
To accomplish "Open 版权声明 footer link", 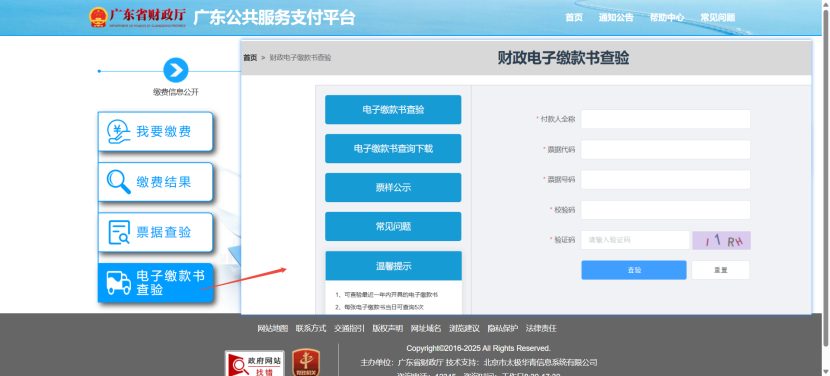I will 387,328.
